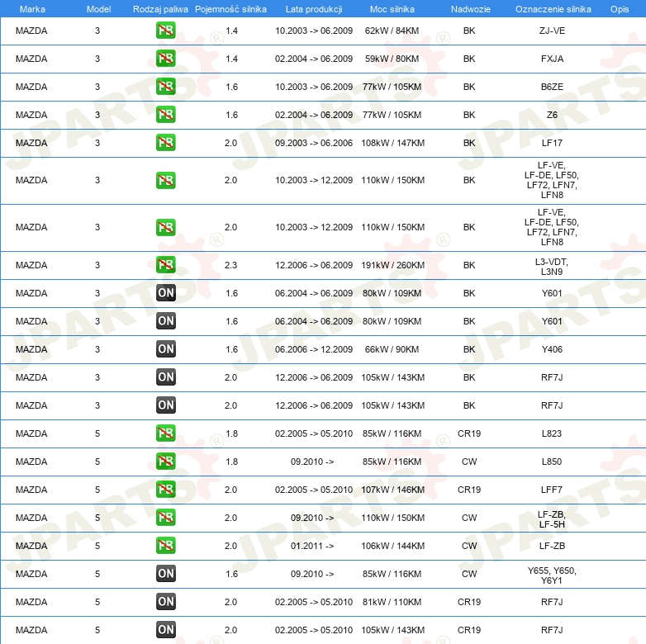
Task: Click power value 62kW / 84KM
Action: coord(392,31)
